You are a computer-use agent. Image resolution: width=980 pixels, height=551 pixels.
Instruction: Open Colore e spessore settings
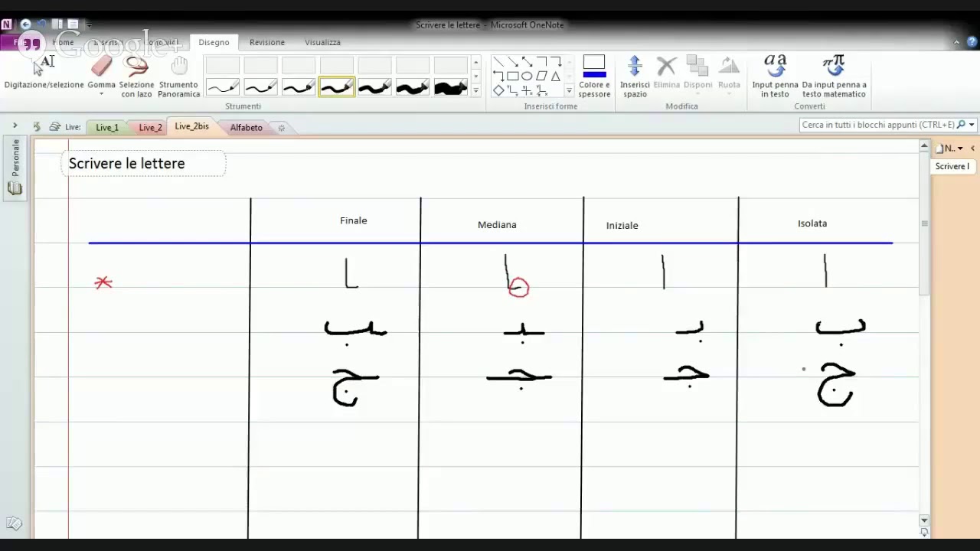[x=594, y=77]
